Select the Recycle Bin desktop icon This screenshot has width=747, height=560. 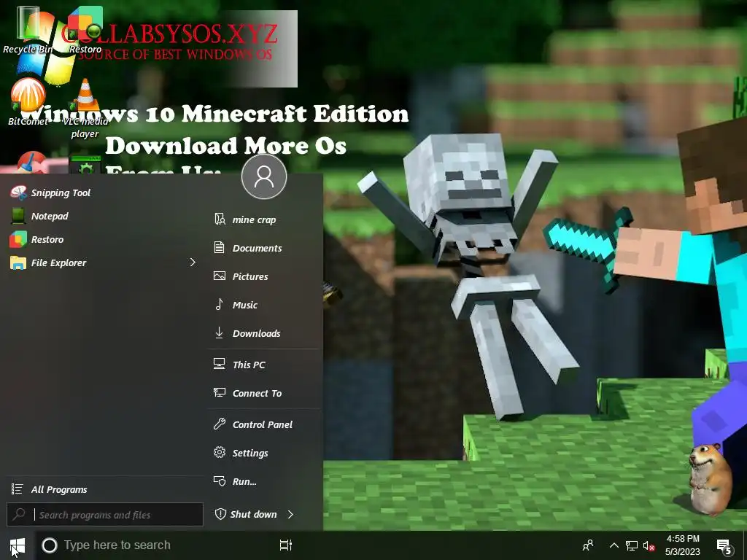(x=28, y=29)
